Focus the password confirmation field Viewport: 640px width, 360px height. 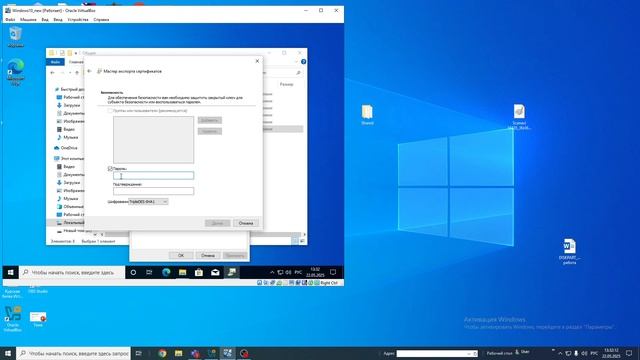coord(153,191)
